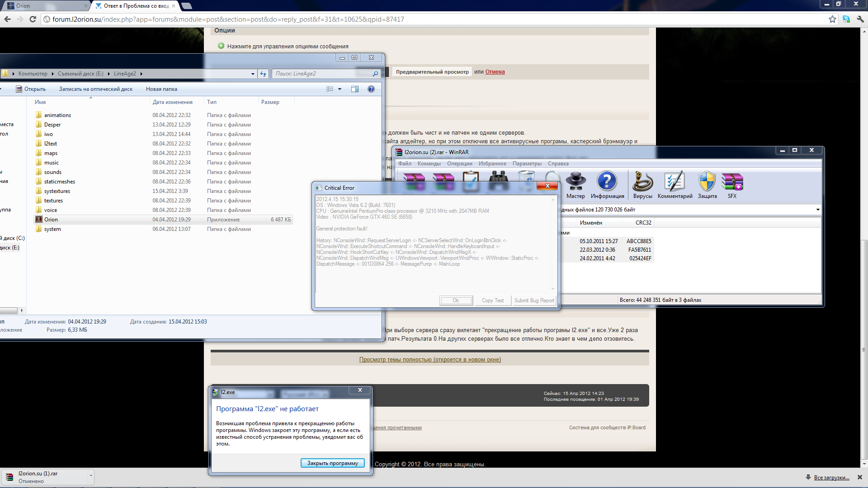Click Copy Text in Critical Error dialog

493,300
